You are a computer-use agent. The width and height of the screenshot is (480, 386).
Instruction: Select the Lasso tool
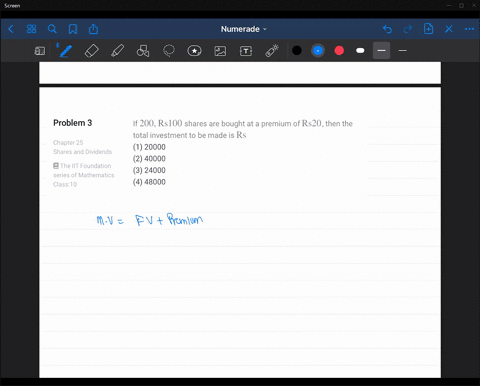169,51
